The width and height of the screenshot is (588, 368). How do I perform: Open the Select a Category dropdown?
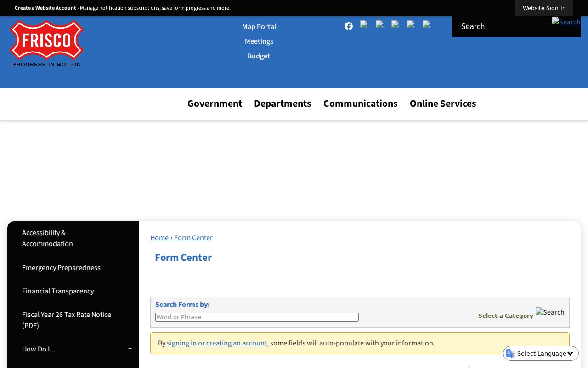[x=505, y=316]
